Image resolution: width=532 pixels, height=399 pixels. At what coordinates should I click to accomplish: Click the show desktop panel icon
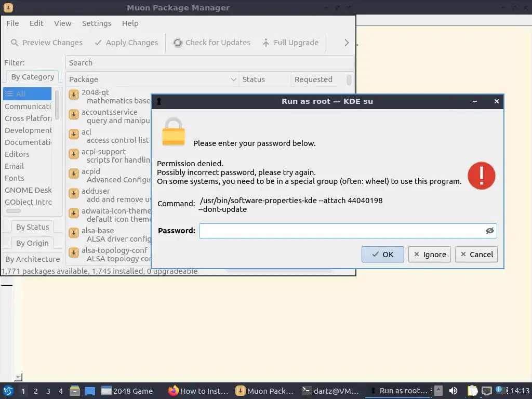point(90,391)
